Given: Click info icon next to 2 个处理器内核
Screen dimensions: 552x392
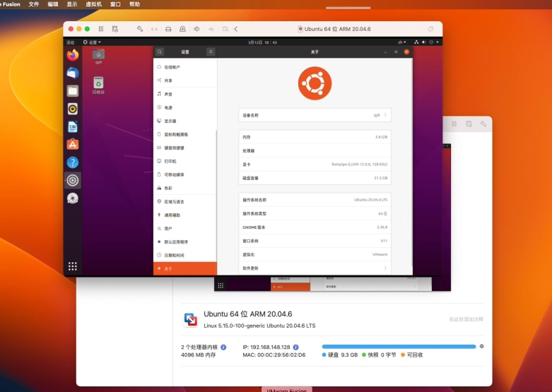Looking at the screenshot, I should [x=223, y=348].
